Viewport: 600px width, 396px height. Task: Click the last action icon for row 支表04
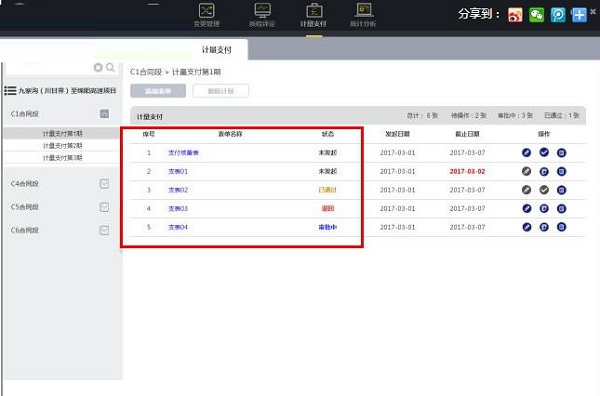tap(561, 227)
